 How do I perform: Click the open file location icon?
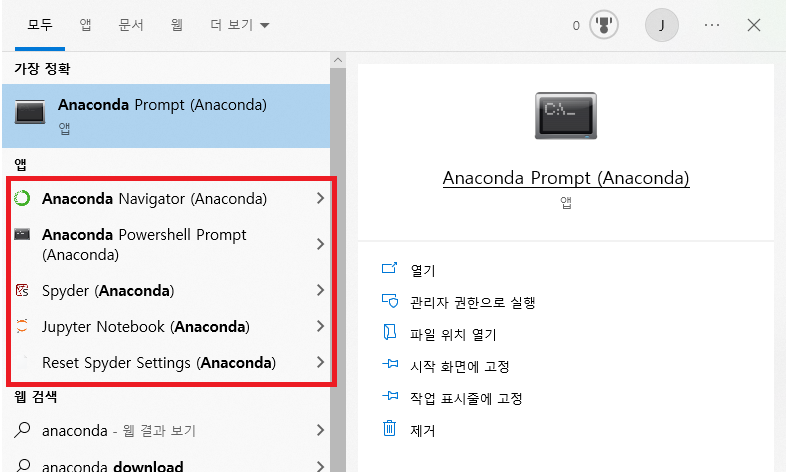[389, 332]
